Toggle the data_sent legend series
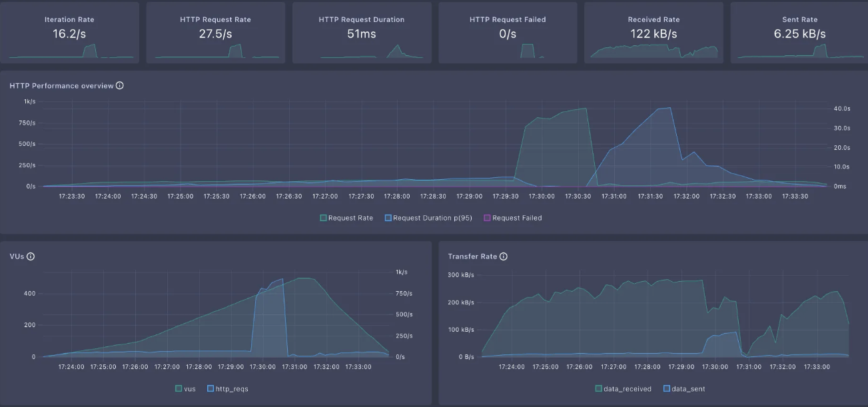Image resolution: width=868 pixels, height=407 pixels. (684, 388)
